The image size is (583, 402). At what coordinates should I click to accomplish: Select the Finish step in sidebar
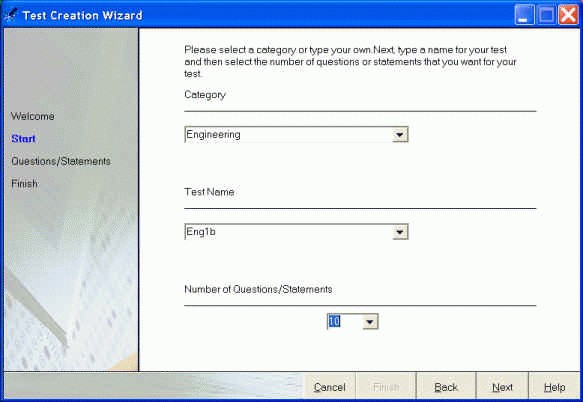(25, 184)
